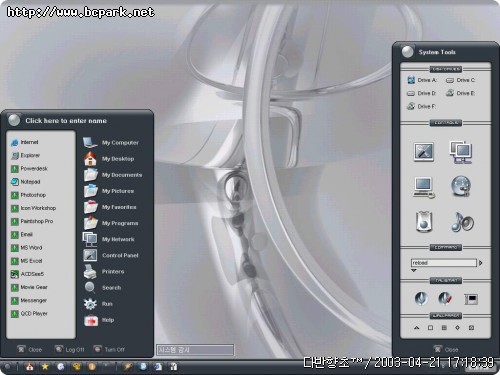Close the System Tools panel
Viewport: 500px width, 375px height.
coord(446,349)
